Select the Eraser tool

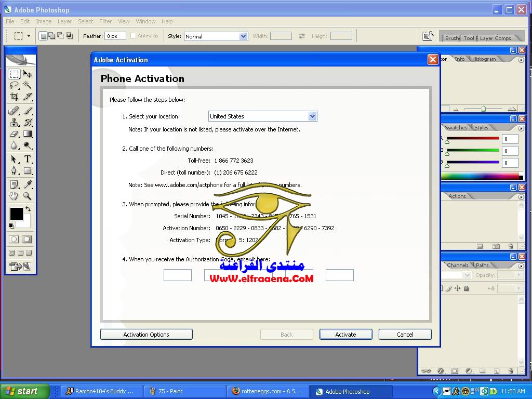(x=14, y=134)
